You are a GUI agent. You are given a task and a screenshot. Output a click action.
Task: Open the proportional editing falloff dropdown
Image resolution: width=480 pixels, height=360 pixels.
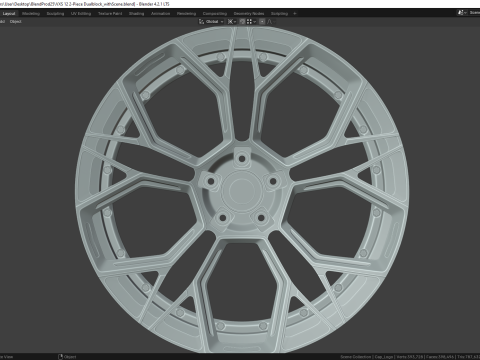point(271,22)
